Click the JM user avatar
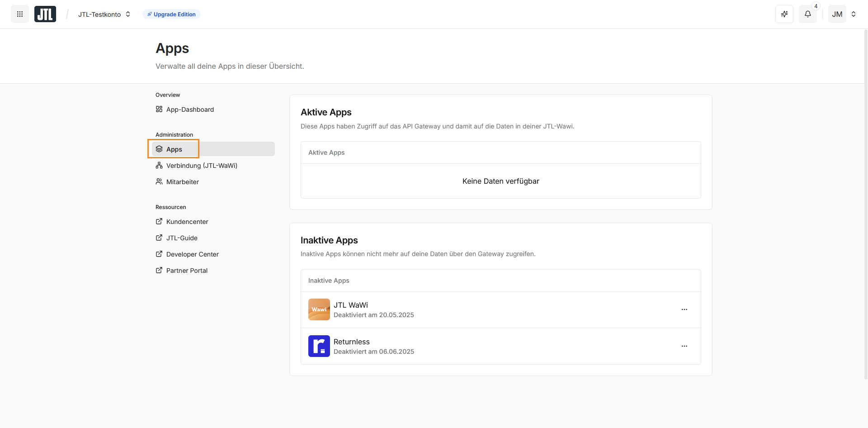 click(x=837, y=14)
